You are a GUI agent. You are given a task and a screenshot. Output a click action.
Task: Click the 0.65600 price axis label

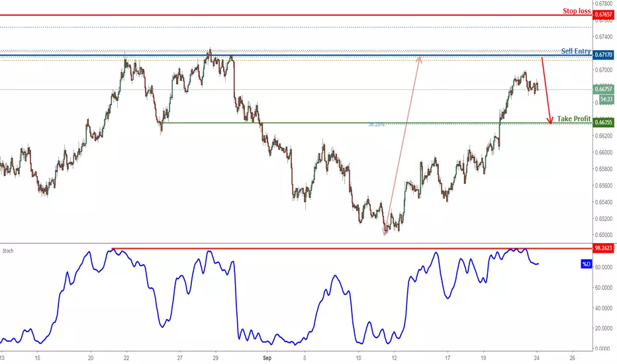tap(604, 185)
